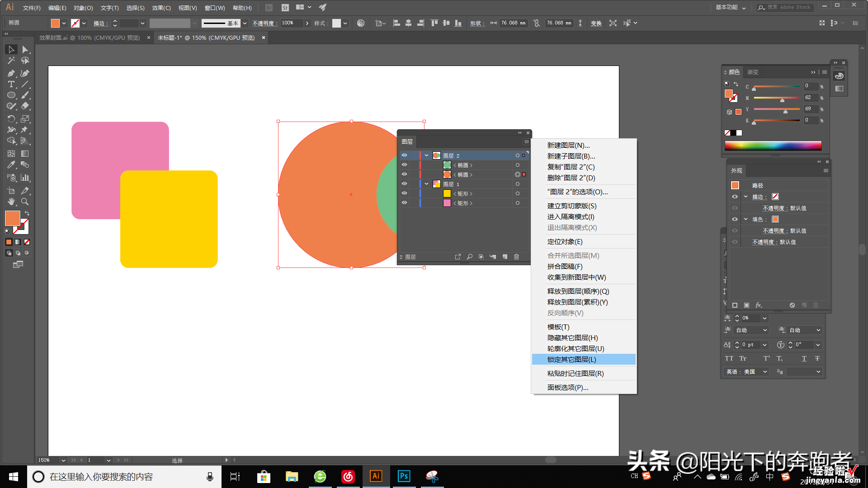
Task: Open the Artboard tool icon
Action: click(9, 190)
